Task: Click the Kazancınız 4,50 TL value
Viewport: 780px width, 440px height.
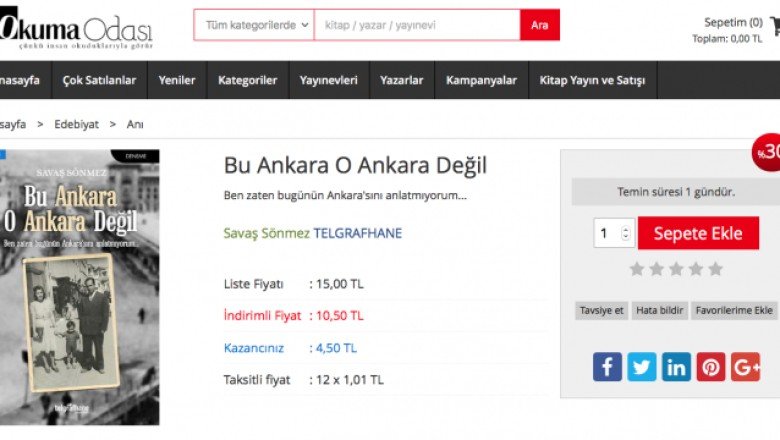Action: (336, 348)
